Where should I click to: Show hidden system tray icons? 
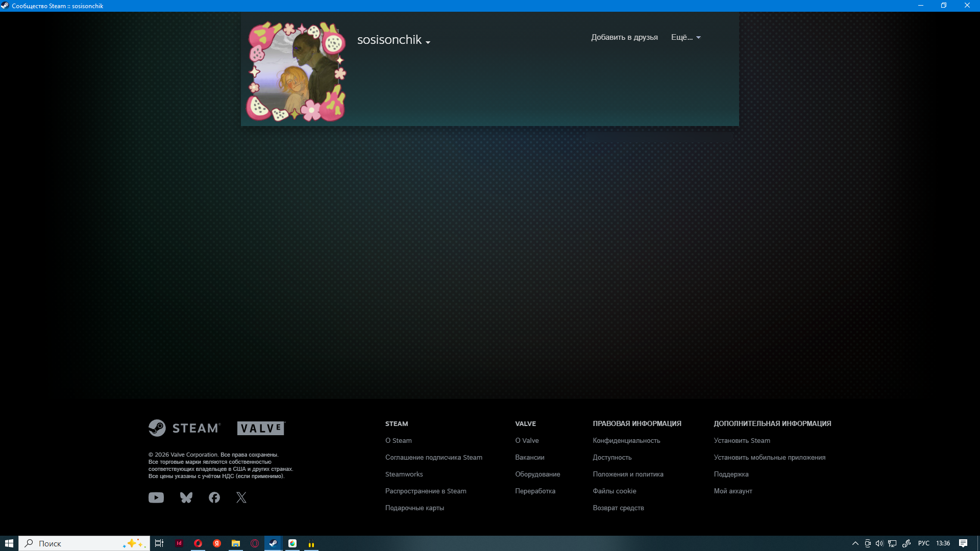[855, 543]
